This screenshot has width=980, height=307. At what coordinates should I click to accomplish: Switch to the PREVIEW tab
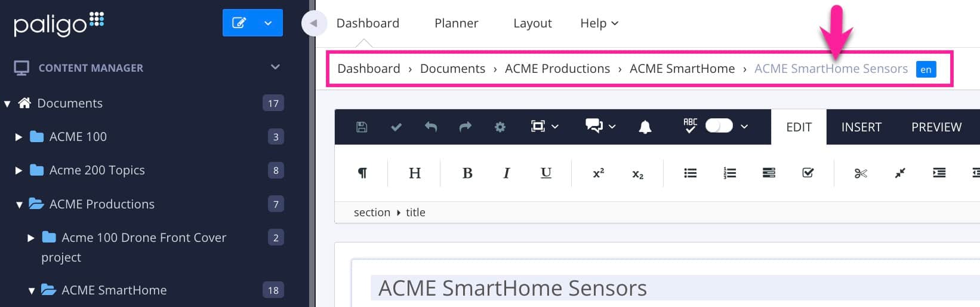[x=936, y=127]
